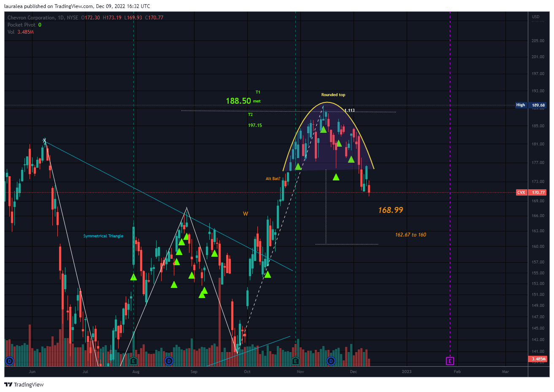554x392 pixels.
Task: Click the USD currency label on price axis
Action: 535,17
